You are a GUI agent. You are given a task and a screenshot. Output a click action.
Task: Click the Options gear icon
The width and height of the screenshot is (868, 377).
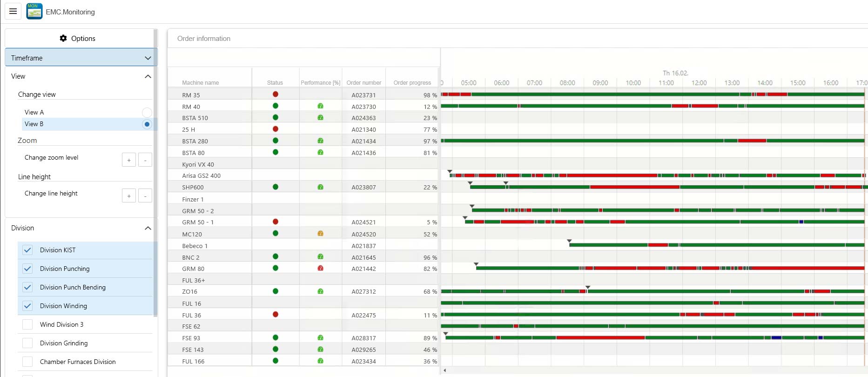(x=63, y=38)
